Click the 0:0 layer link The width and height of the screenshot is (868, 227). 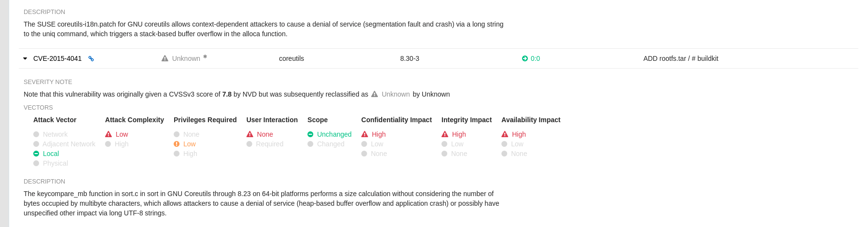click(535, 58)
